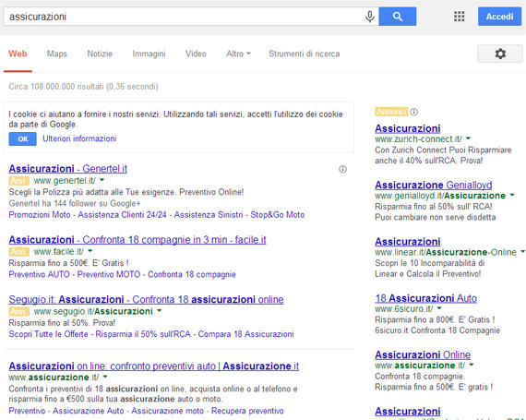Open the Linear Assicurazioni sidebar ad title
The height and width of the screenshot is (420, 526).
click(x=408, y=242)
